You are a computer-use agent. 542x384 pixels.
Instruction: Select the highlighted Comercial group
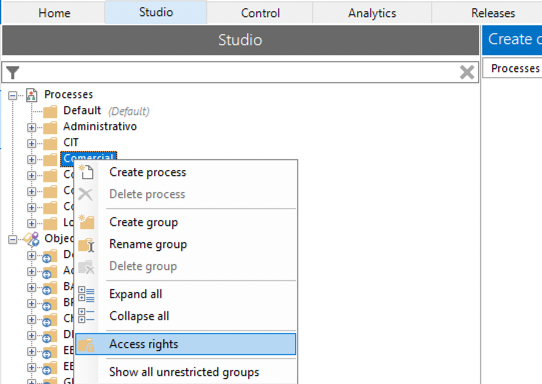coord(88,156)
